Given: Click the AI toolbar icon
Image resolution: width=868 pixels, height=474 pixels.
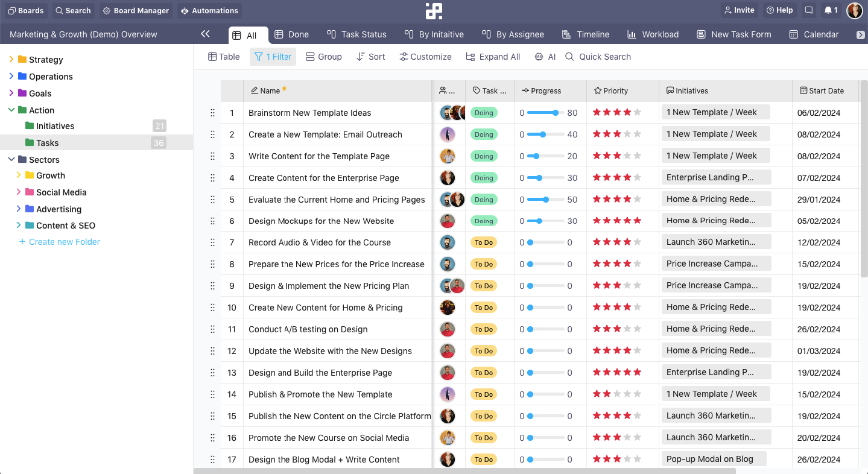Looking at the screenshot, I should [x=544, y=57].
